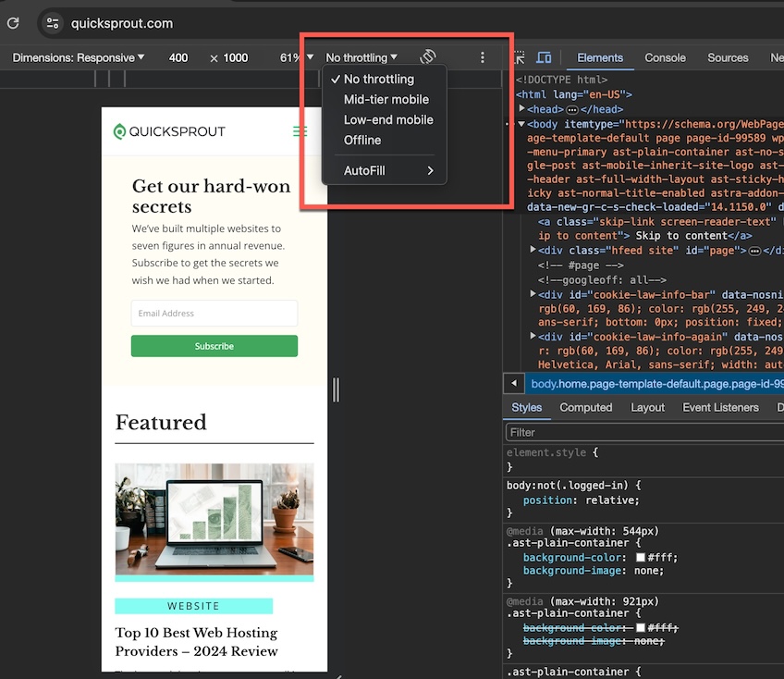Switch to the Sources tab
The height and width of the screenshot is (679, 784).
(728, 57)
